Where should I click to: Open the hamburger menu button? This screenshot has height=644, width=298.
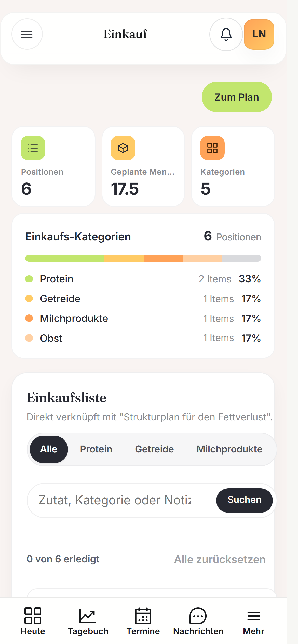click(x=27, y=34)
